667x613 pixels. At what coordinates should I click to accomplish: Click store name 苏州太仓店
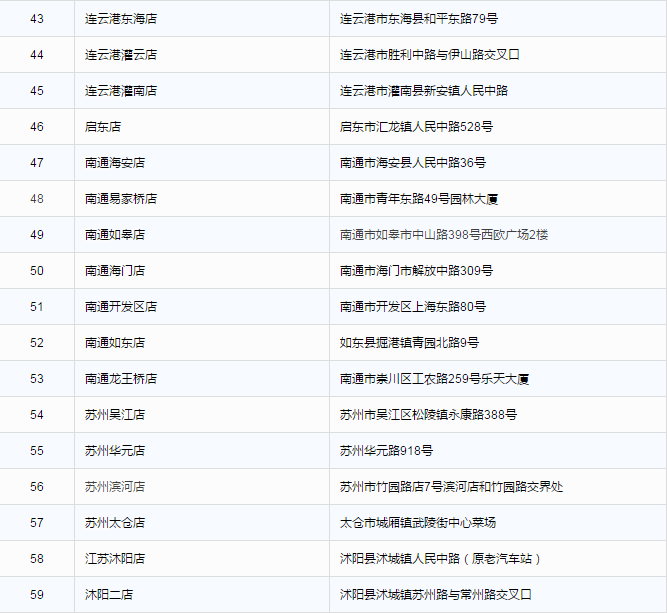coord(115,523)
